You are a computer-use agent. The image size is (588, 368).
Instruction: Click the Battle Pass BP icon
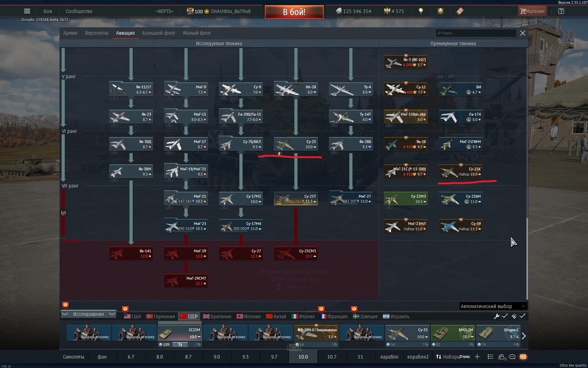click(460, 11)
